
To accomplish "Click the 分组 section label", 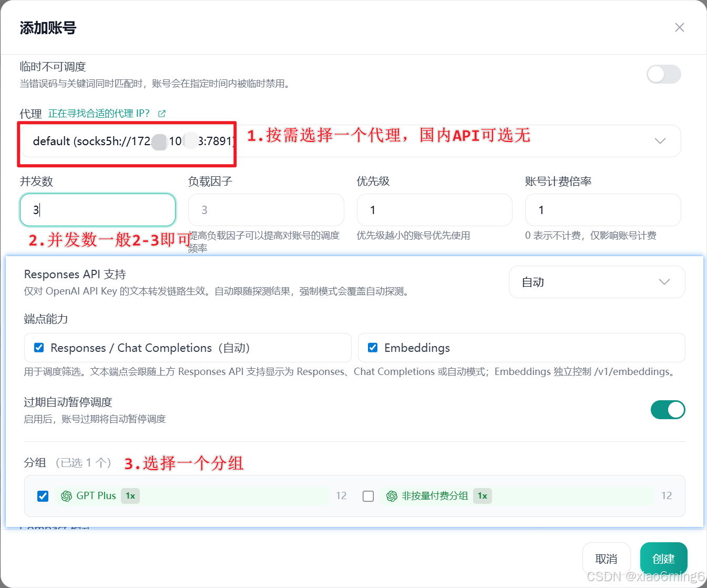I will [x=35, y=463].
